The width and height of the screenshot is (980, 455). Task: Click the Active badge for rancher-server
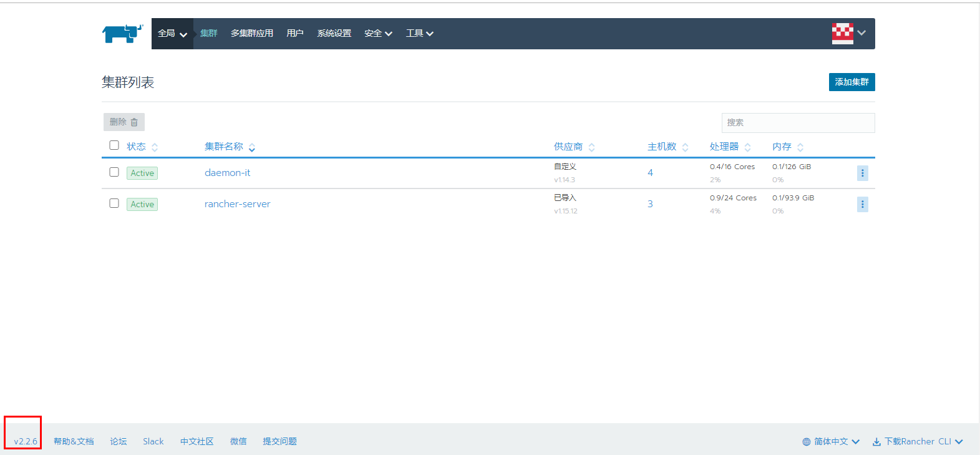pos(142,205)
